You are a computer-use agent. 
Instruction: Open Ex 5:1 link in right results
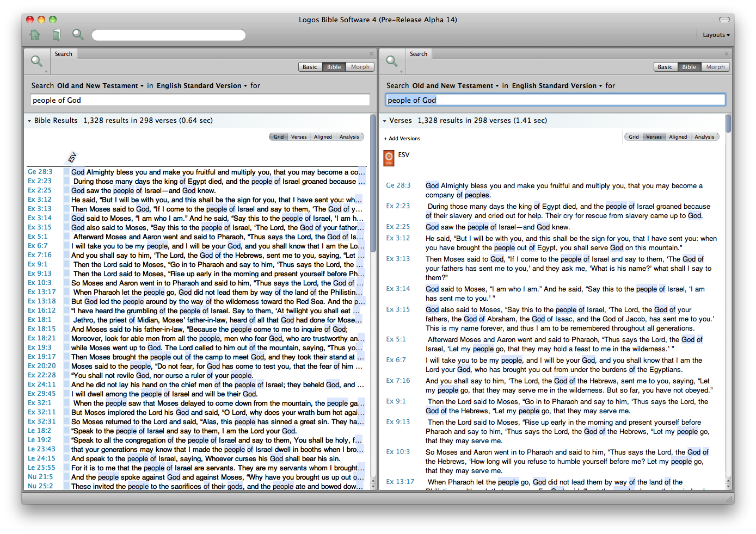point(396,339)
